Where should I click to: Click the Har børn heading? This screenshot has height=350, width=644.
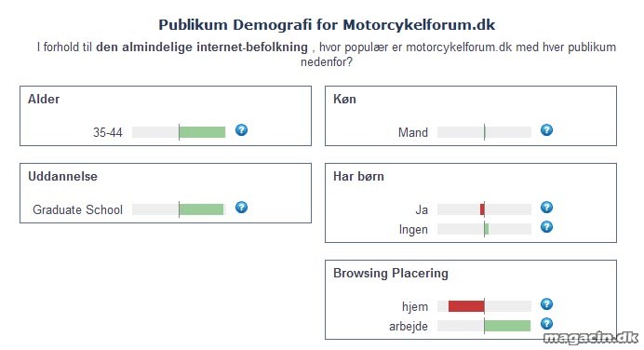point(358,176)
